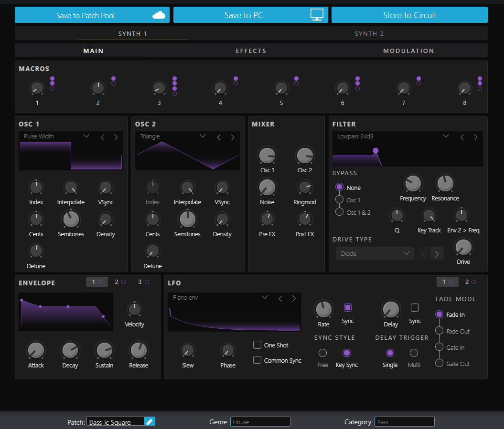Click the Mixer Noise knob
Screen dimensions: 504x429
267,187
